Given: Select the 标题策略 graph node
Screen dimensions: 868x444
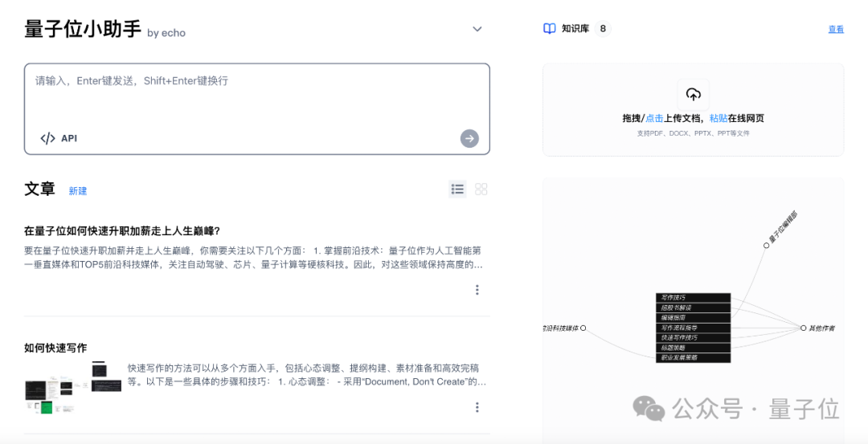Looking at the screenshot, I should (x=693, y=347).
